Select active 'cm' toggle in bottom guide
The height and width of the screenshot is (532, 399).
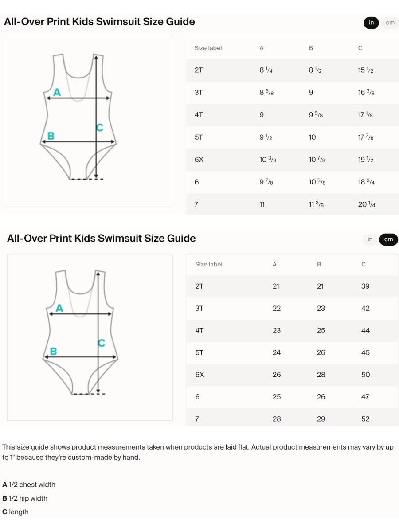click(388, 239)
